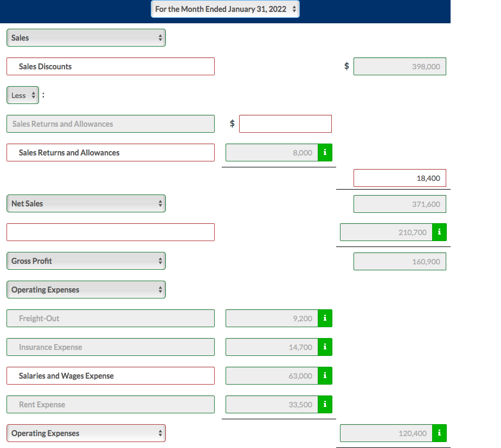501x448 pixels.
Task: Click the 33,500 amount field
Action: pyautogui.click(x=272, y=404)
